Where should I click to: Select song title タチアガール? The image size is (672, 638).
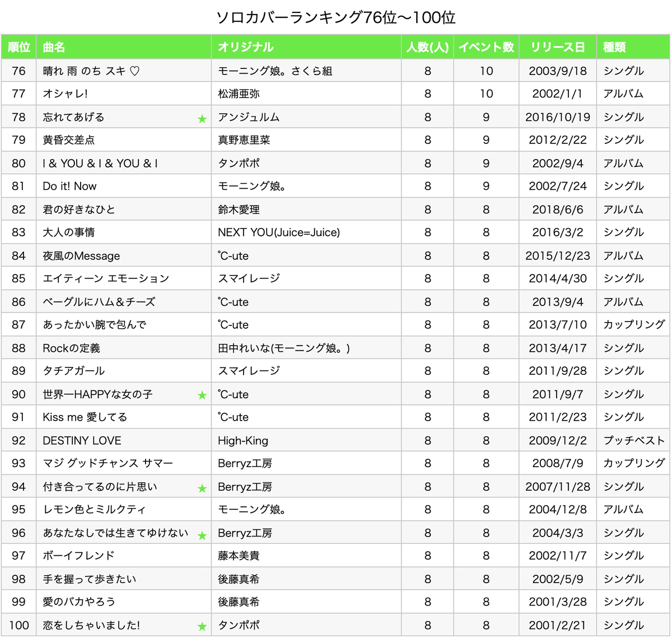point(74,371)
